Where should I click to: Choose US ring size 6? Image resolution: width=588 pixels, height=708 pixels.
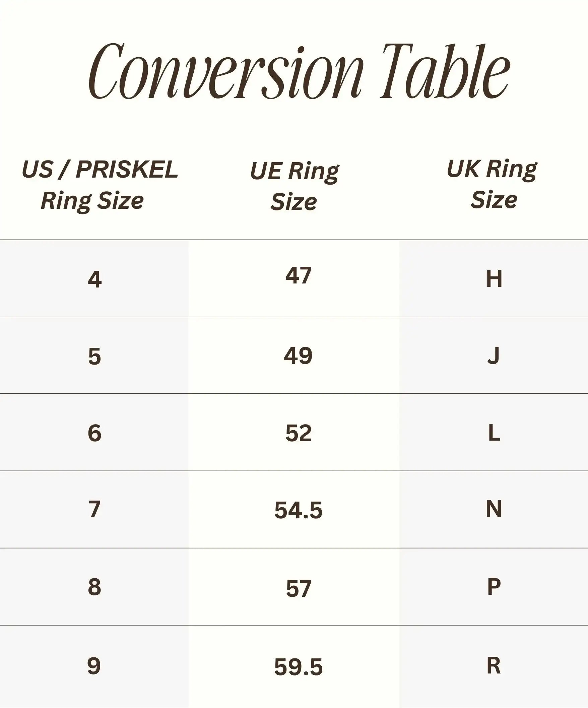pyautogui.click(x=94, y=433)
